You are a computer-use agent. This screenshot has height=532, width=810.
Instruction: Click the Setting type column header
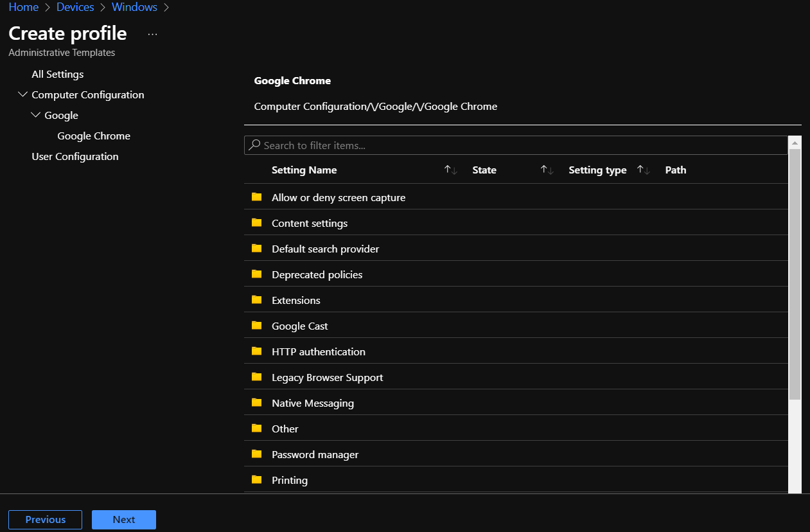(597, 170)
